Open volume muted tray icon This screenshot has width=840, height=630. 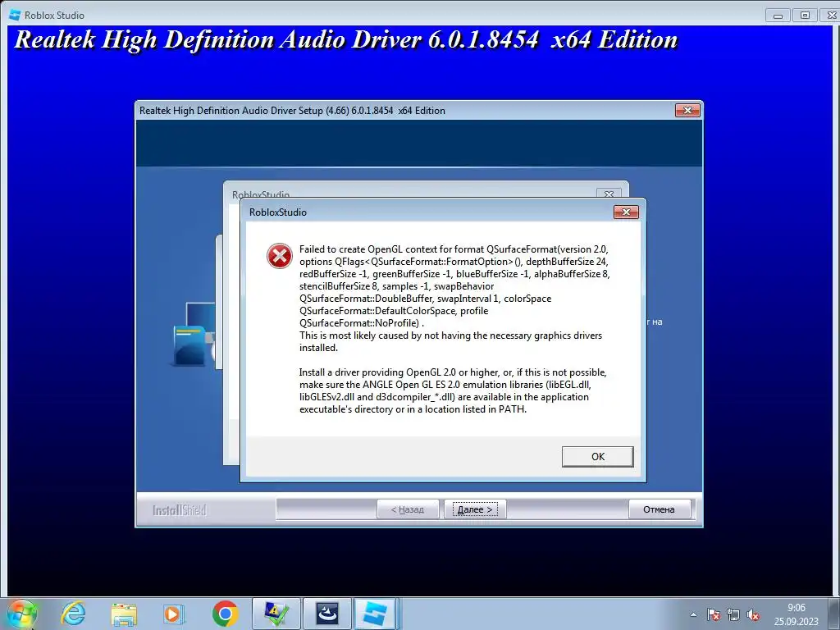tap(753, 615)
